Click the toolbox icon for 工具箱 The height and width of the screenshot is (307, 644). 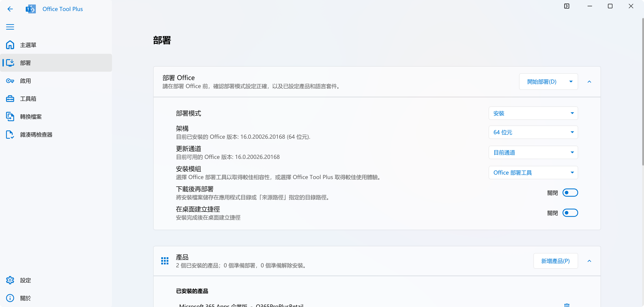tap(10, 99)
